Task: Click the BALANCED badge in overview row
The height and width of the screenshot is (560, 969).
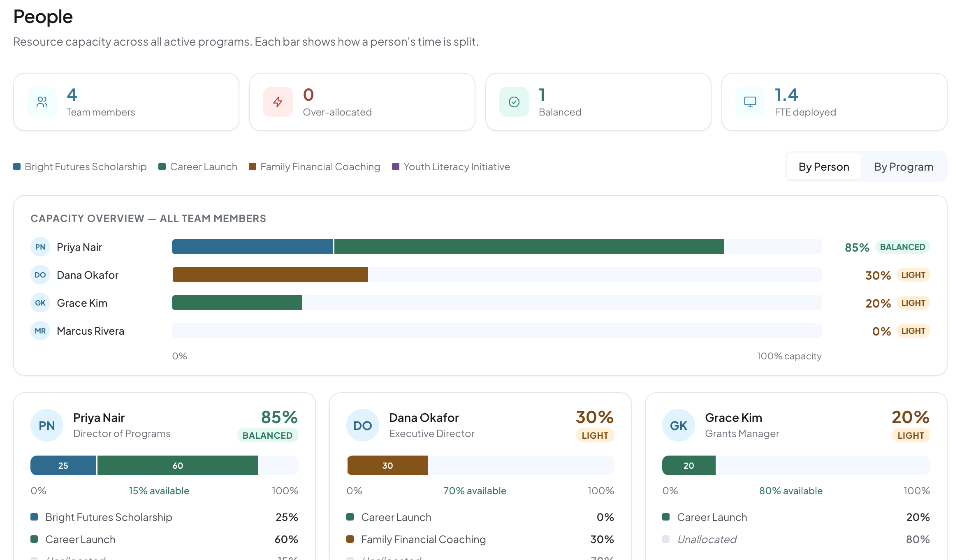Action: [902, 247]
